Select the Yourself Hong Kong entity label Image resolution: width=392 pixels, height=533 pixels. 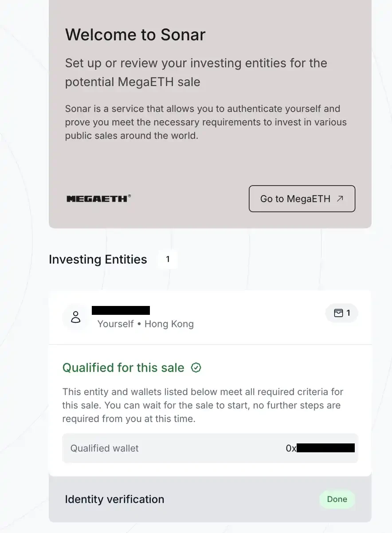[145, 324]
